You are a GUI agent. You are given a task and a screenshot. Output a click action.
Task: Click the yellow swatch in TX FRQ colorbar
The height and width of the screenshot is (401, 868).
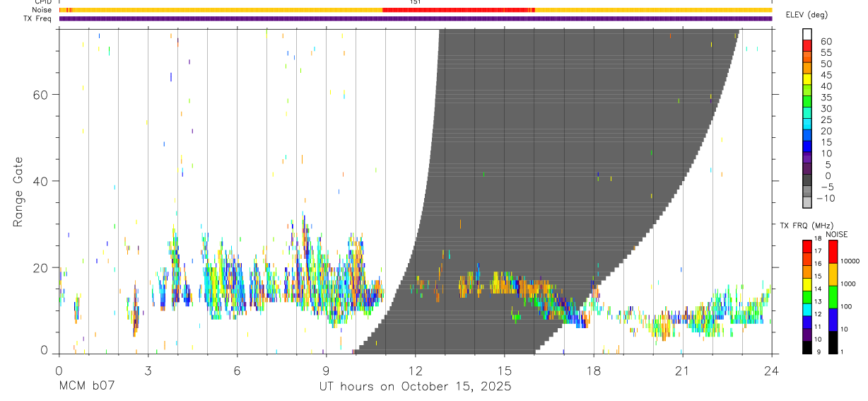point(807,284)
